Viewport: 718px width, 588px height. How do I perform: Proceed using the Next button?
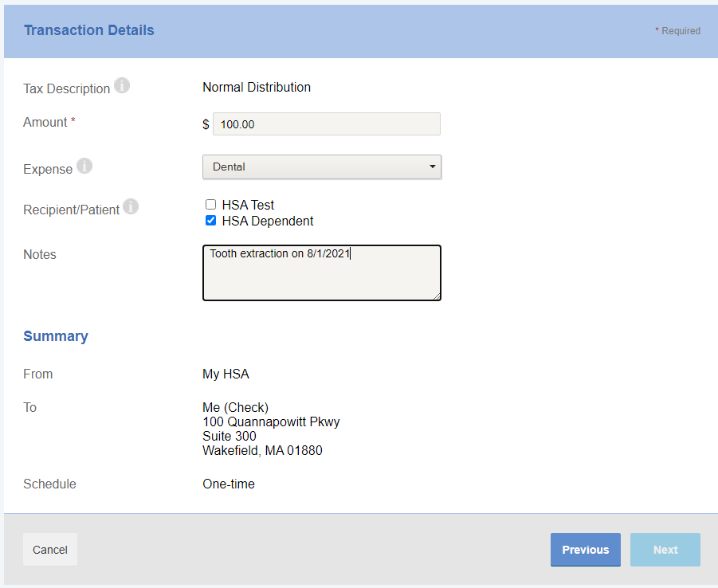pos(665,550)
